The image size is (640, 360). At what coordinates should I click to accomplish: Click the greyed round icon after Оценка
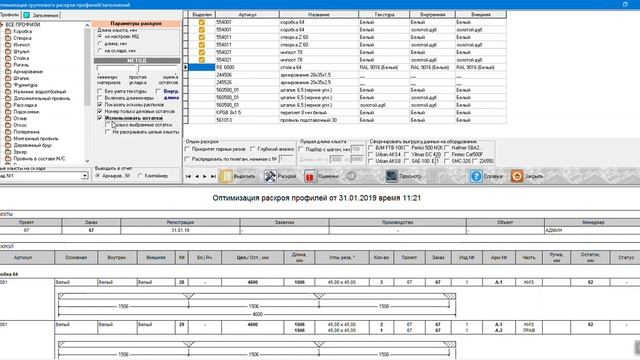pos(351,176)
